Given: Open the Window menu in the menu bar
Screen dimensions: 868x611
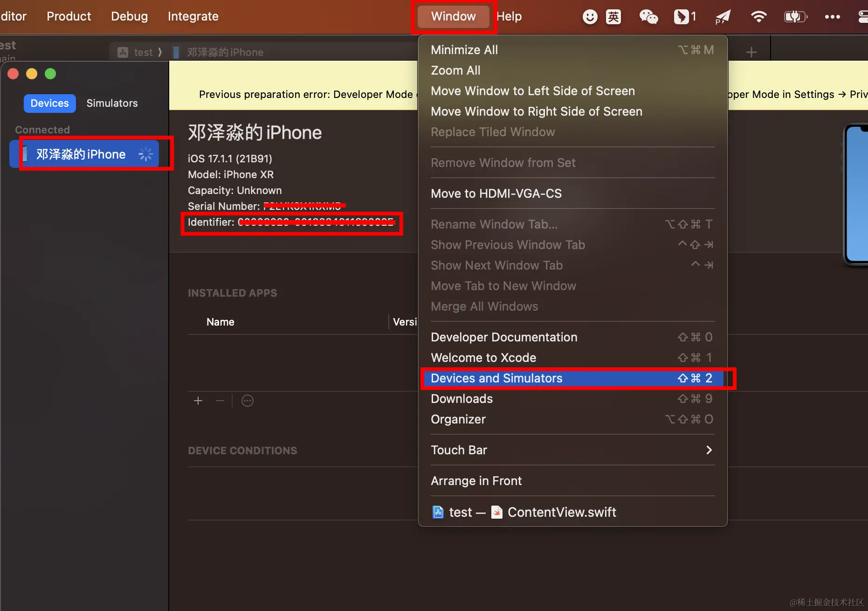Looking at the screenshot, I should 453,16.
